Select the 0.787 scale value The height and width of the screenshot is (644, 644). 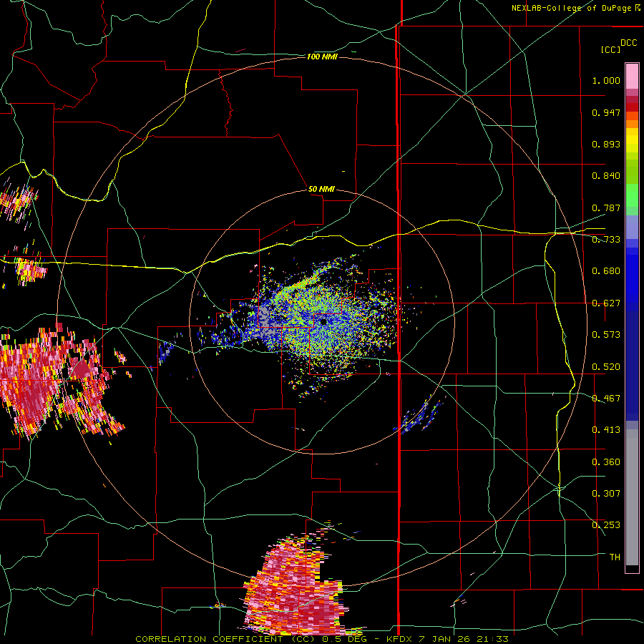tap(606, 208)
